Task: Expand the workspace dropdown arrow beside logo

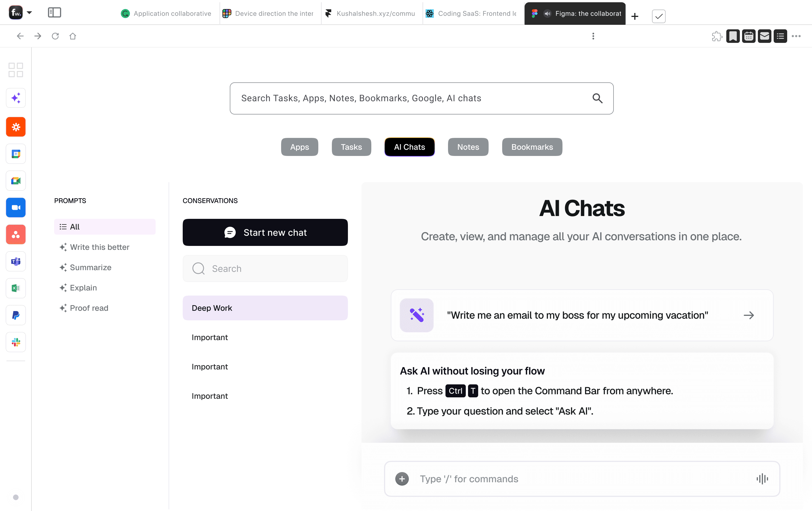Action: pyautogui.click(x=29, y=13)
